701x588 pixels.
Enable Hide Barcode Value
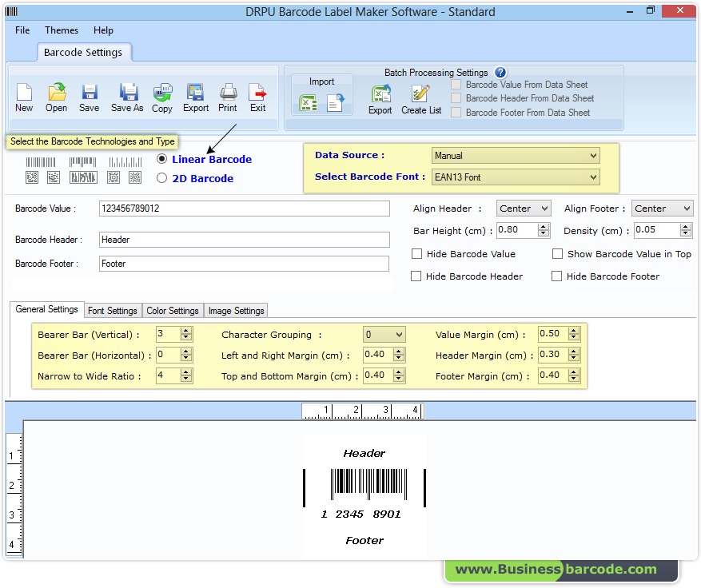click(x=417, y=254)
